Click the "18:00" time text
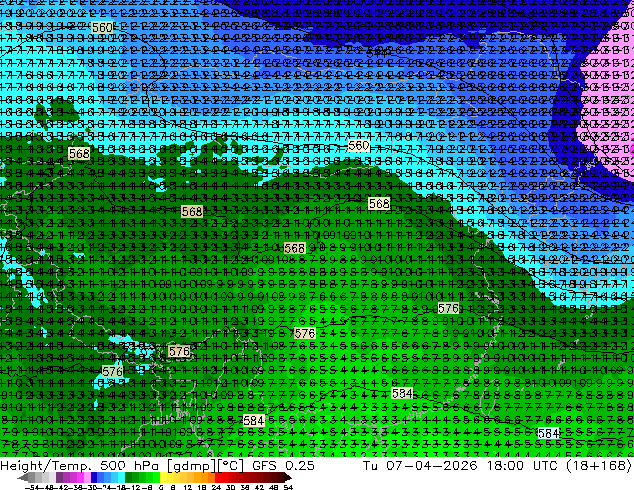634x490 pixels. tap(505, 465)
